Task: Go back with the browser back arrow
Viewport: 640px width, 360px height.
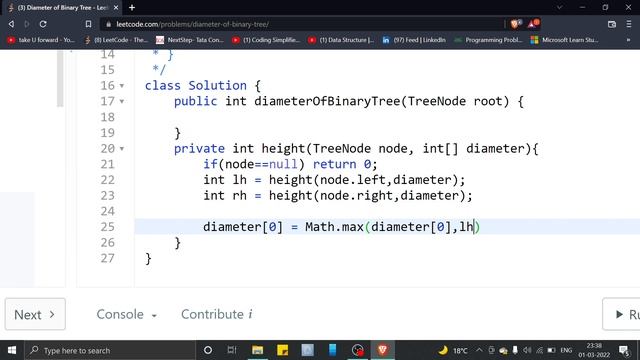Action: pos(11,24)
